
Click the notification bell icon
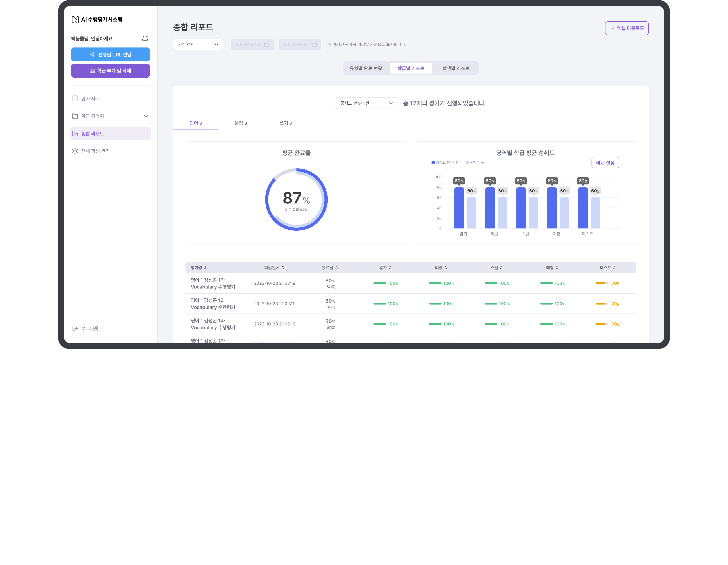point(145,39)
